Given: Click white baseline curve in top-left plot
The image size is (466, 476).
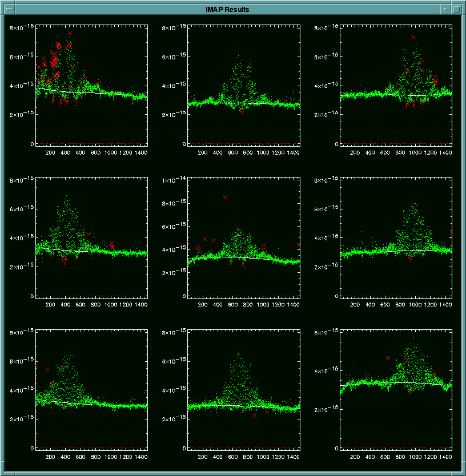Looking at the screenshot, I should pyautogui.click(x=69, y=91).
